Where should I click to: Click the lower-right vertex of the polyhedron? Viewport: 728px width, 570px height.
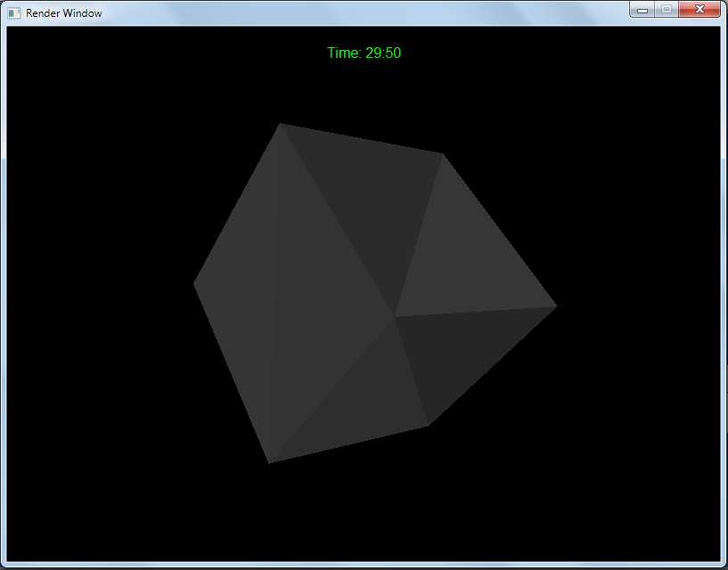point(429,425)
